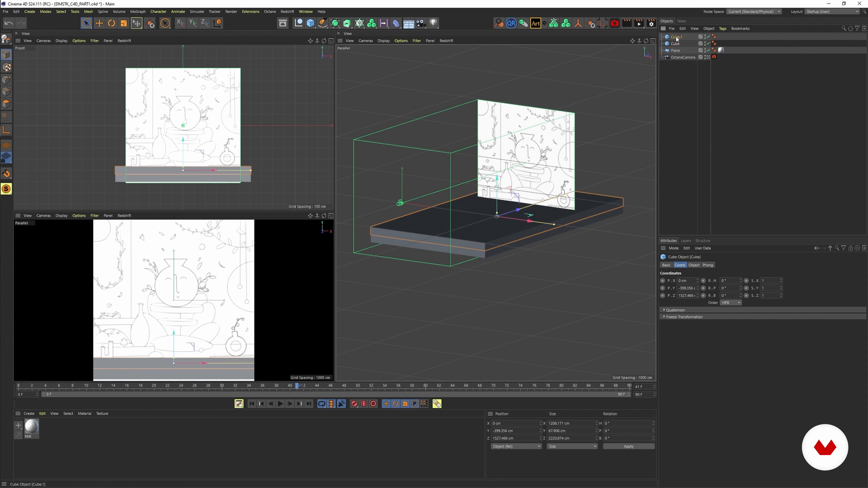
Task: Click the Art shader toolbar icon
Action: tap(535, 23)
